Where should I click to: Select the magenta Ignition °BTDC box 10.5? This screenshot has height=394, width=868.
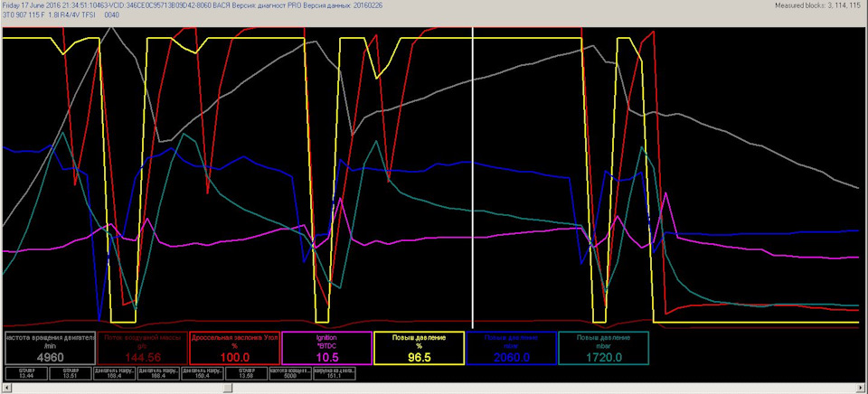326,348
